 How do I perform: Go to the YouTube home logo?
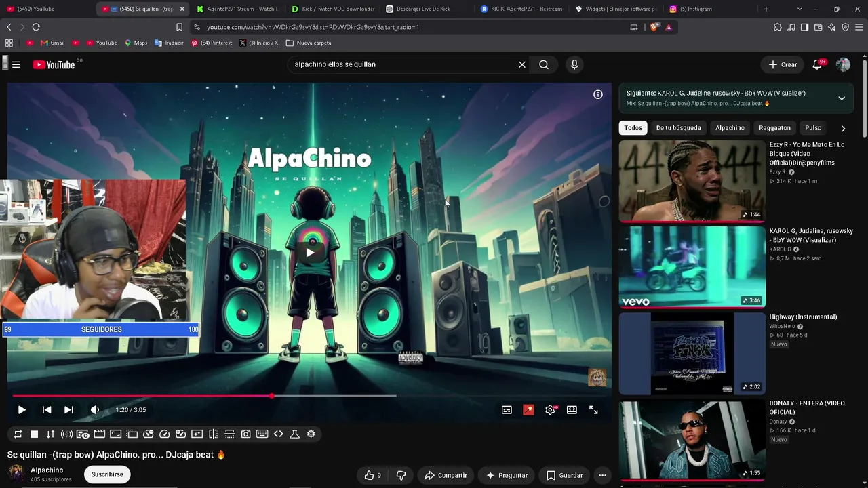click(x=54, y=64)
